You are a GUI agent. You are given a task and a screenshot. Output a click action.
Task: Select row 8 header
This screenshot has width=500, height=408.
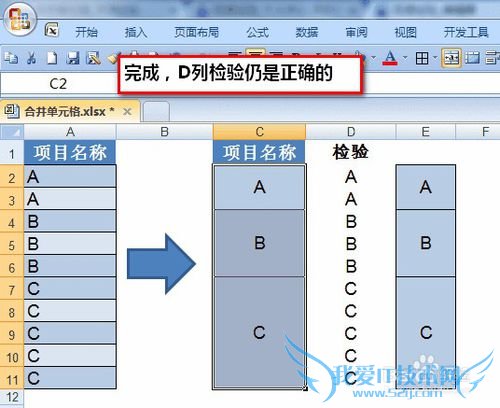12,311
